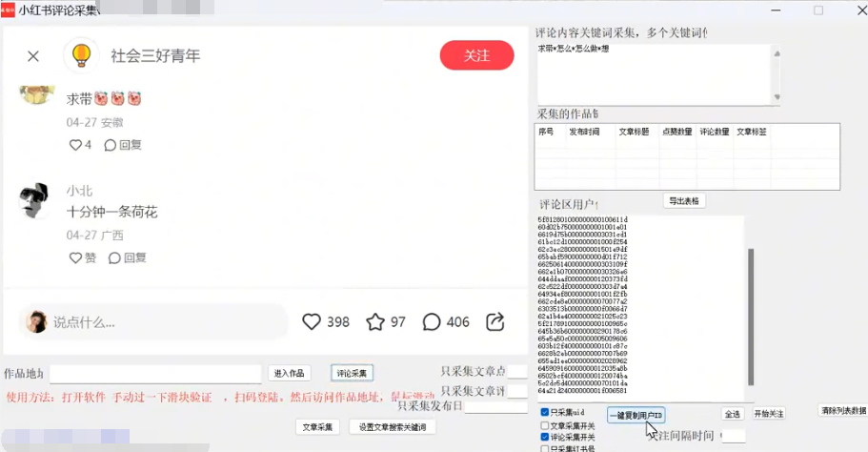Click the 序号 column header
This screenshot has width=868, height=452.
click(546, 132)
